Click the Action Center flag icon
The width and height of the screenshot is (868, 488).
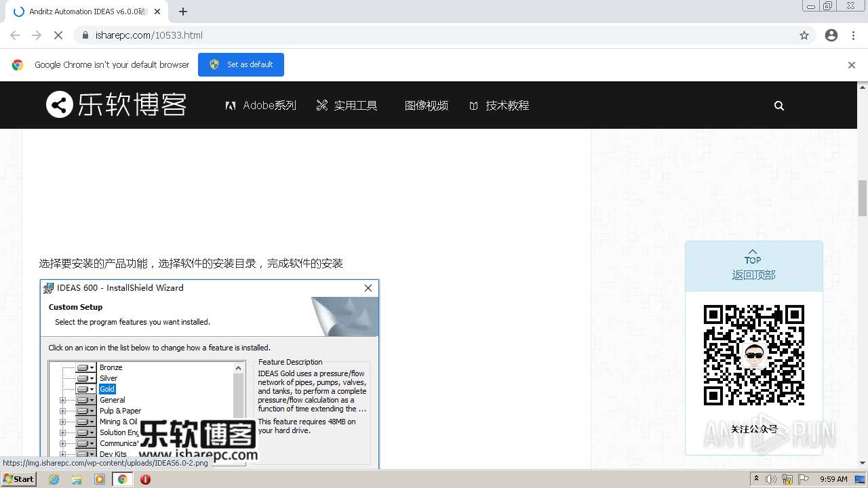pyautogui.click(x=803, y=479)
